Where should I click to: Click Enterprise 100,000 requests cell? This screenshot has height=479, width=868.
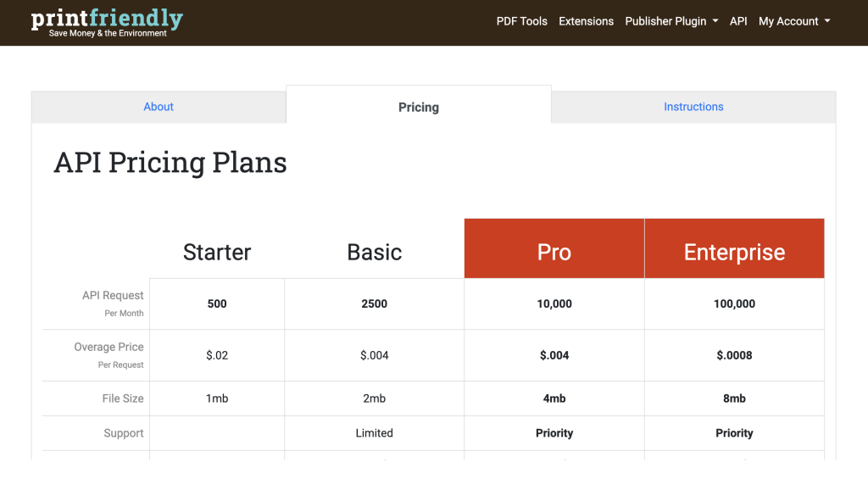(x=734, y=304)
